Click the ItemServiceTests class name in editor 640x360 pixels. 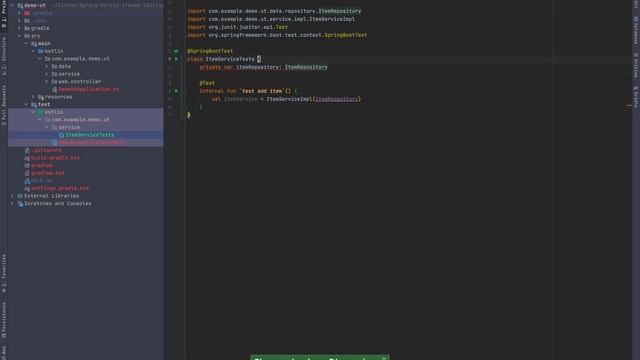[230, 59]
